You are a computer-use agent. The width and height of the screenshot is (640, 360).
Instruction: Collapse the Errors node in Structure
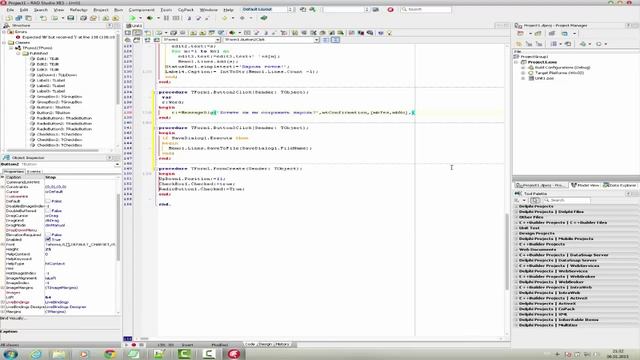tap(4, 32)
